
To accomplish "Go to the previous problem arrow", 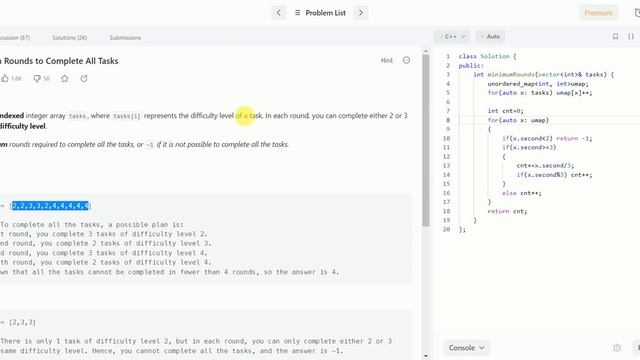I will pos(278,13).
